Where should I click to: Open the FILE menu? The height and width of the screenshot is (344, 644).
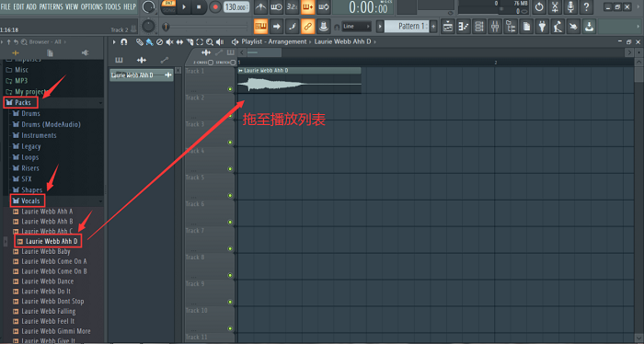[6, 6]
